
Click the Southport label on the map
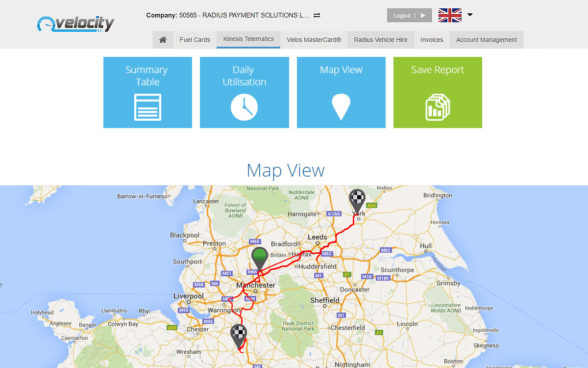click(188, 262)
